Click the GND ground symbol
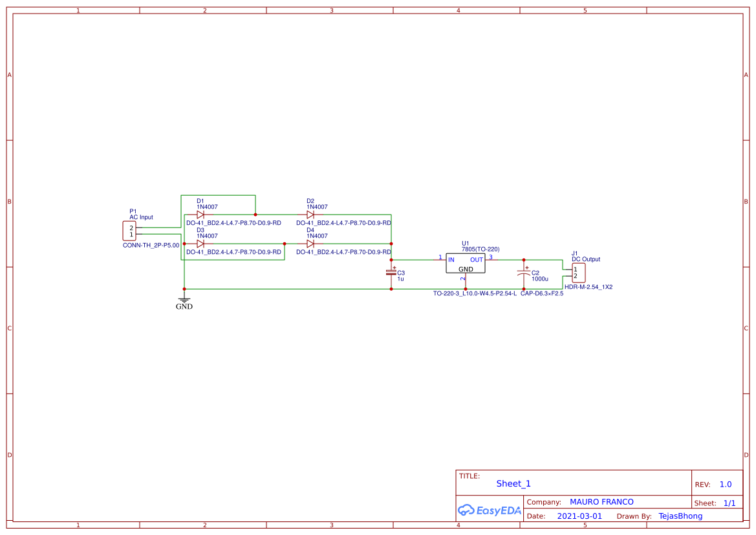The image size is (756, 535). [184, 300]
